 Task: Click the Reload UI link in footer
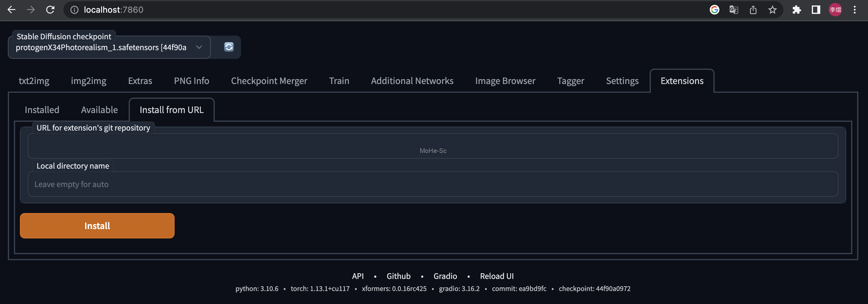(x=497, y=276)
